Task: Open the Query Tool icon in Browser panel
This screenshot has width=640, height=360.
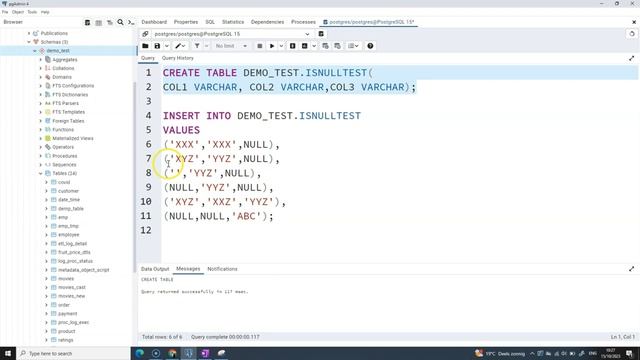Action: pyautogui.click(x=87, y=22)
